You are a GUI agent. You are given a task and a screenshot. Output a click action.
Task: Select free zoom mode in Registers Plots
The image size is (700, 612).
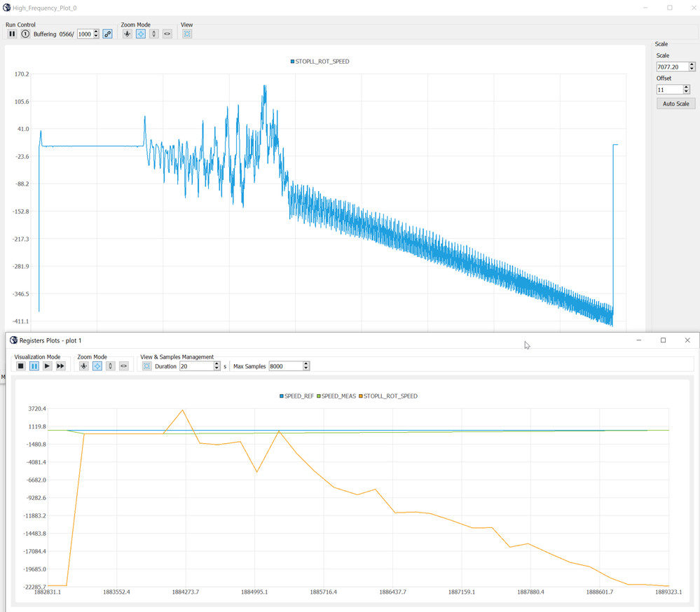[97, 366]
